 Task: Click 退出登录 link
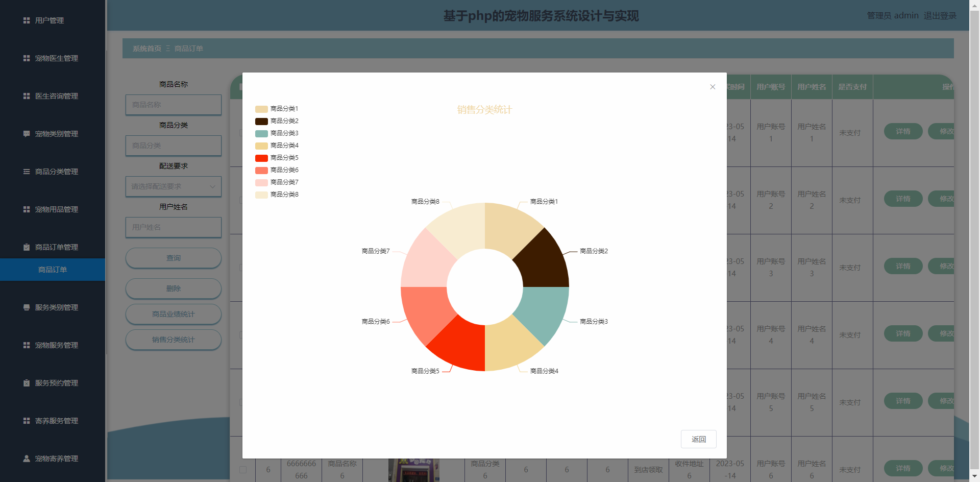click(x=940, y=16)
